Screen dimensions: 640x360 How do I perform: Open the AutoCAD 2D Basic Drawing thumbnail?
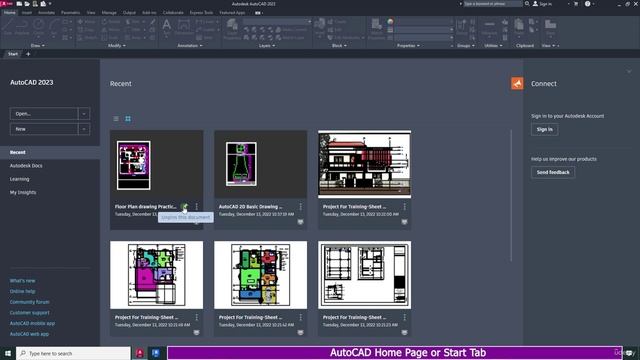(260, 164)
